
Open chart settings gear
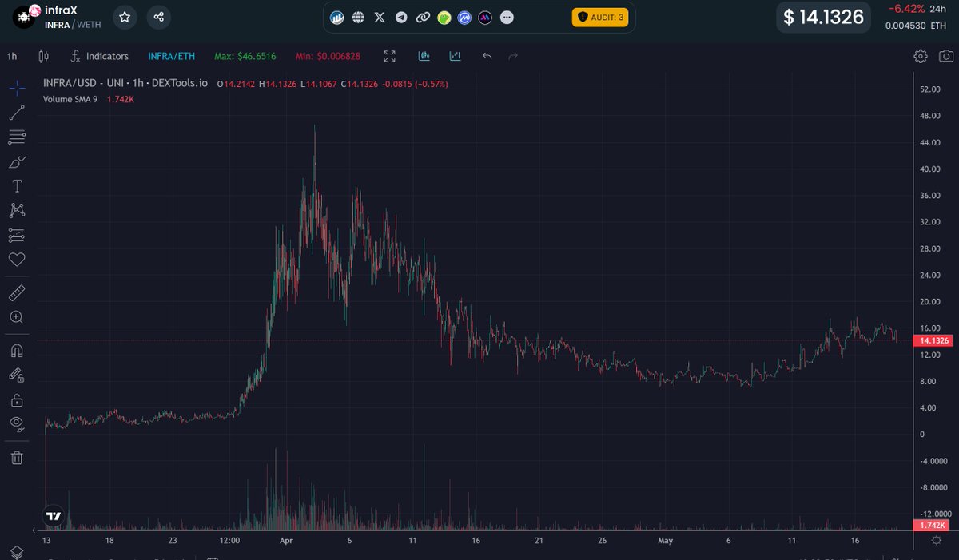[921, 56]
